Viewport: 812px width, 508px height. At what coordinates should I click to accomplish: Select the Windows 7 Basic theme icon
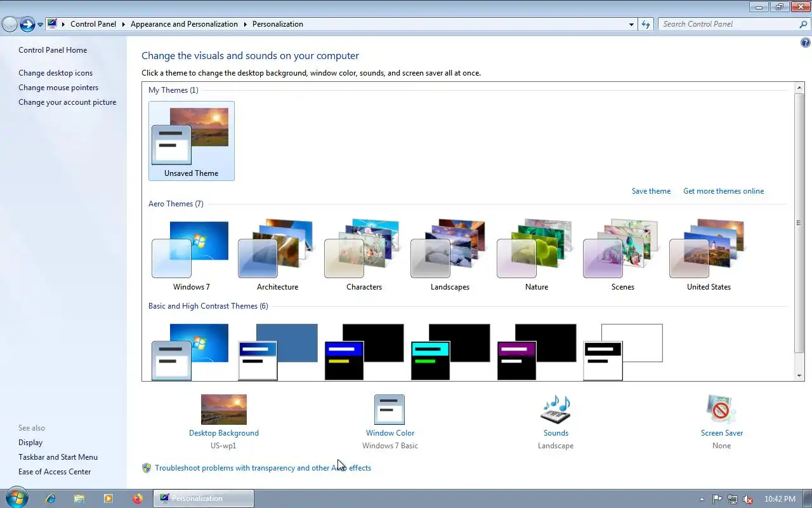coord(190,352)
